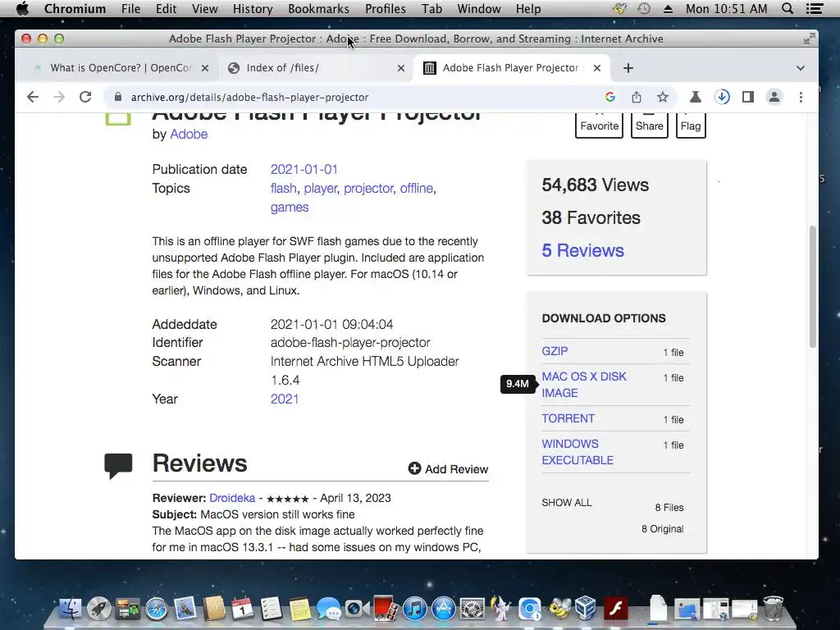Jump to 5 Reviews link
The image size is (840, 630).
pyautogui.click(x=583, y=250)
